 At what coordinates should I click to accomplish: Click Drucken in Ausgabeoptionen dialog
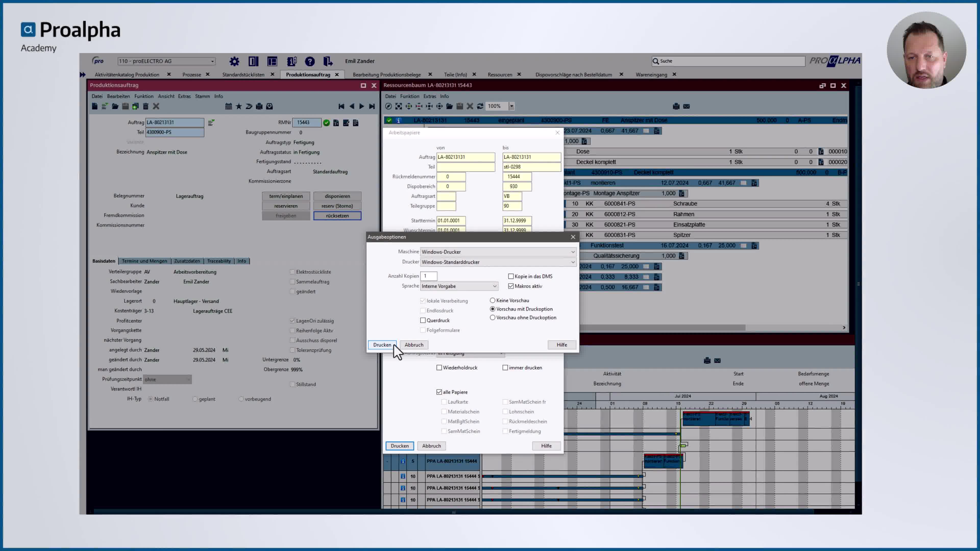click(382, 345)
